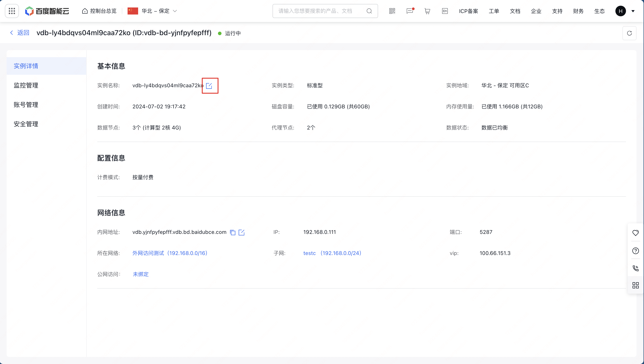Click 未绑定 public access link

[x=141, y=274]
